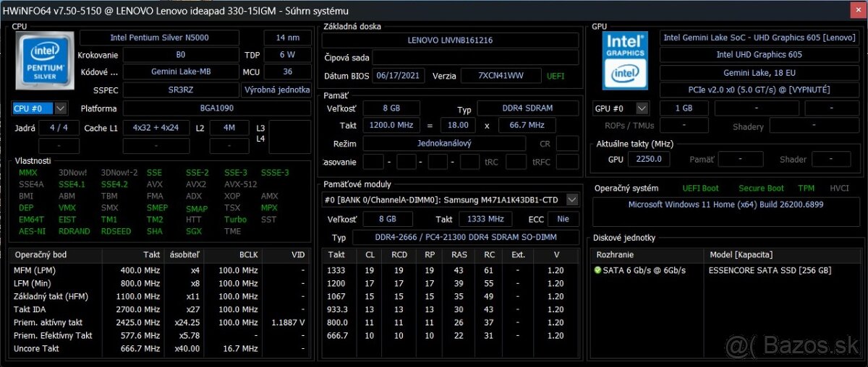This screenshot has width=868, height=367.
Task: Select the Intel Pentium Silver N5000 name field
Action: (158, 38)
